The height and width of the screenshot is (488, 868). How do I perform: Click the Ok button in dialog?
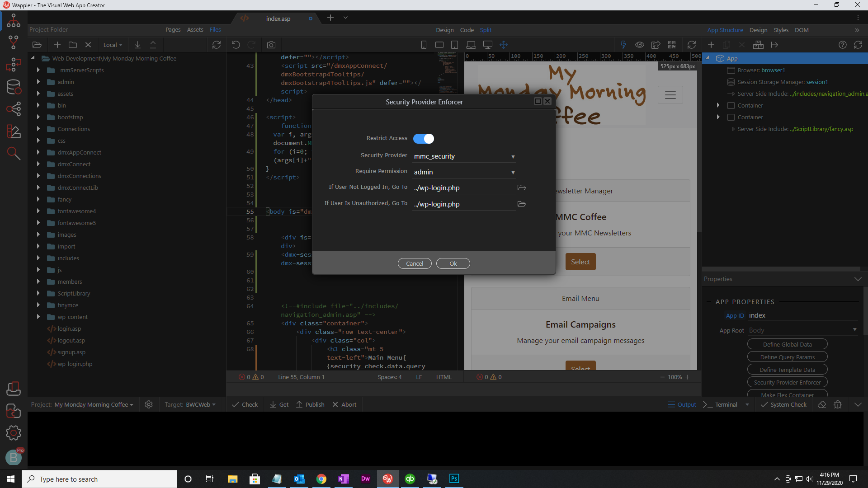(453, 263)
